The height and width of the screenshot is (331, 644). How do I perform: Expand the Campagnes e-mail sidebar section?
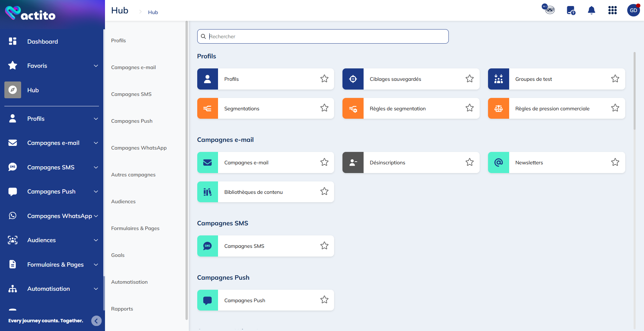tap(96, 143)
